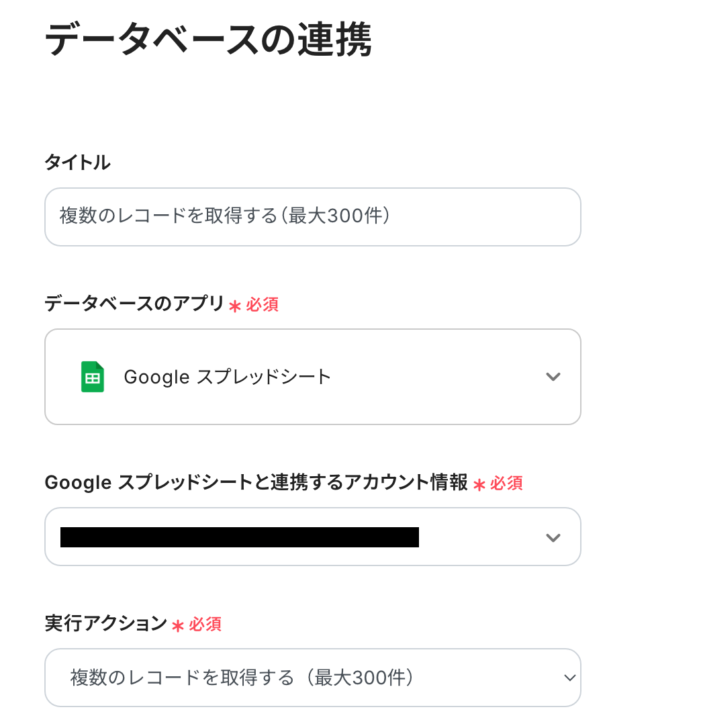Focus the タイトル text input field
This screenshot has height=728, width=701.
[x=312, y=216]
